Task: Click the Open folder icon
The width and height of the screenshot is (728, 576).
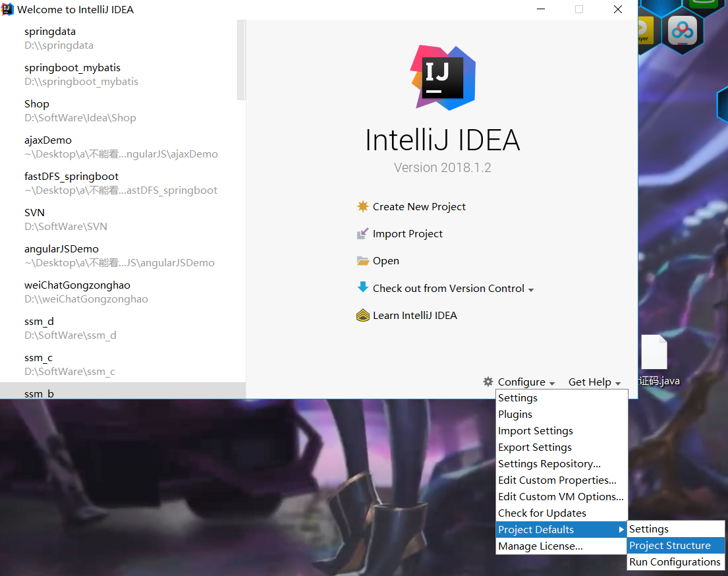Action: tap(362, 261)
